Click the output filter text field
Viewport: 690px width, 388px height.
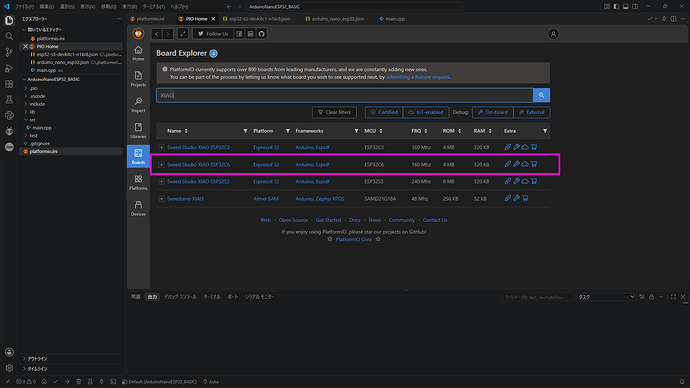coord(538,297)
